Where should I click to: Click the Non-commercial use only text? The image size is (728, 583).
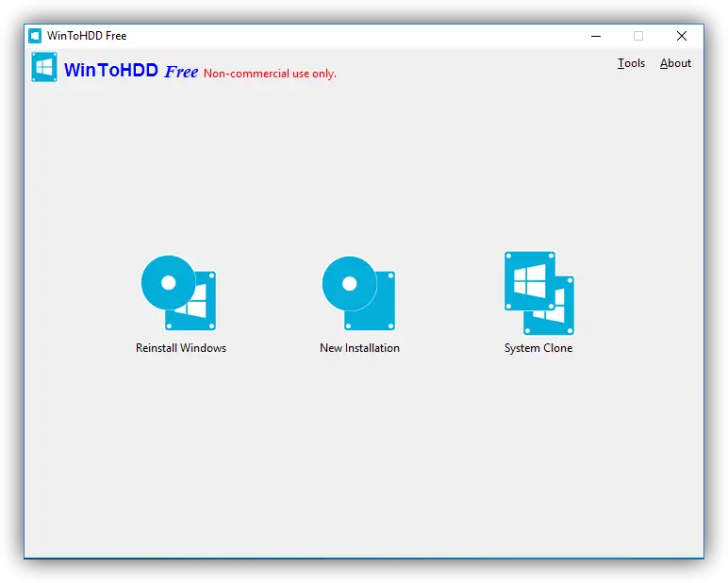[x=271, y=74]
